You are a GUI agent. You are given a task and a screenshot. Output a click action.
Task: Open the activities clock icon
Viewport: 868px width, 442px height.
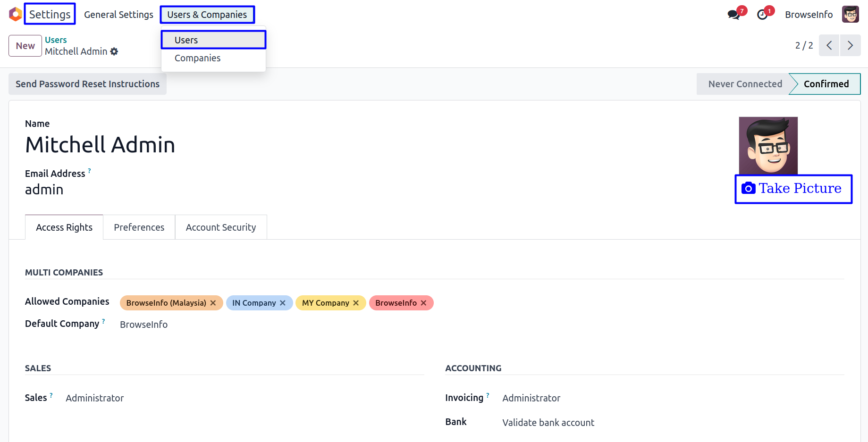(762, 15)
